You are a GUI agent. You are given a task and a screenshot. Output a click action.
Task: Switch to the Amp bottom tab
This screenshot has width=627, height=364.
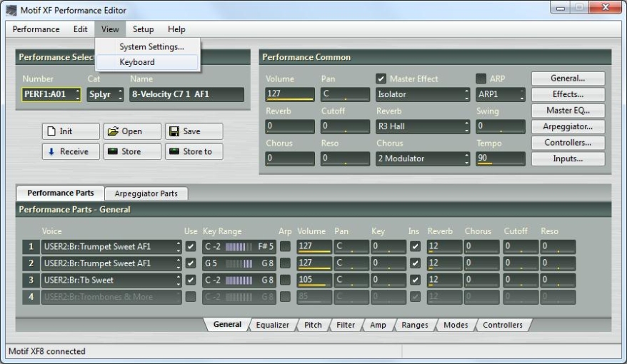(x=378, y=325)
